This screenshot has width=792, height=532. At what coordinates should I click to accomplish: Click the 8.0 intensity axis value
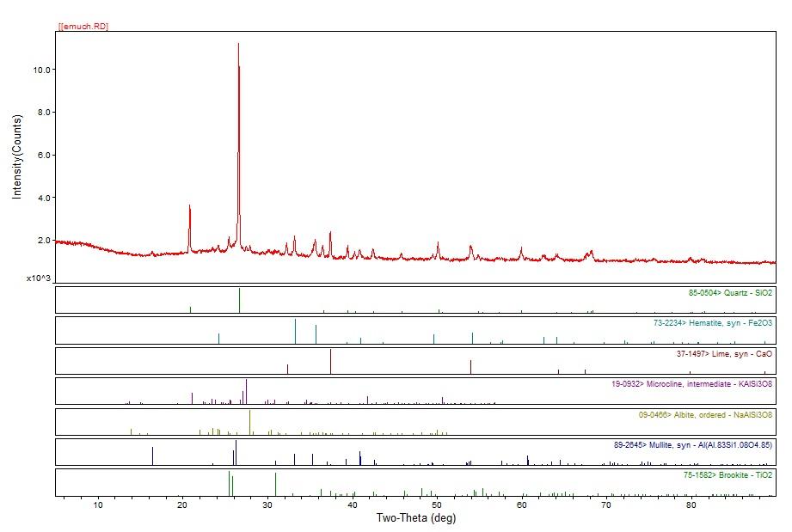coord(44,112)
